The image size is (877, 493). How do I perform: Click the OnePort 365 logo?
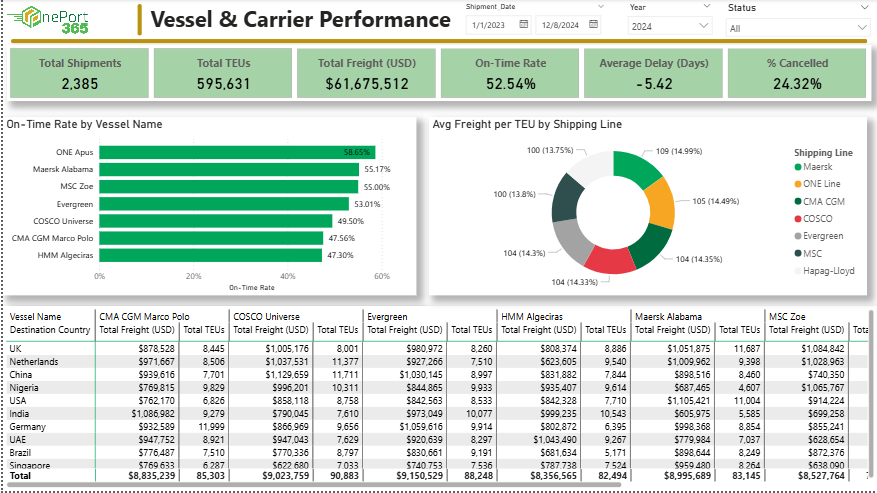point(48,20)
